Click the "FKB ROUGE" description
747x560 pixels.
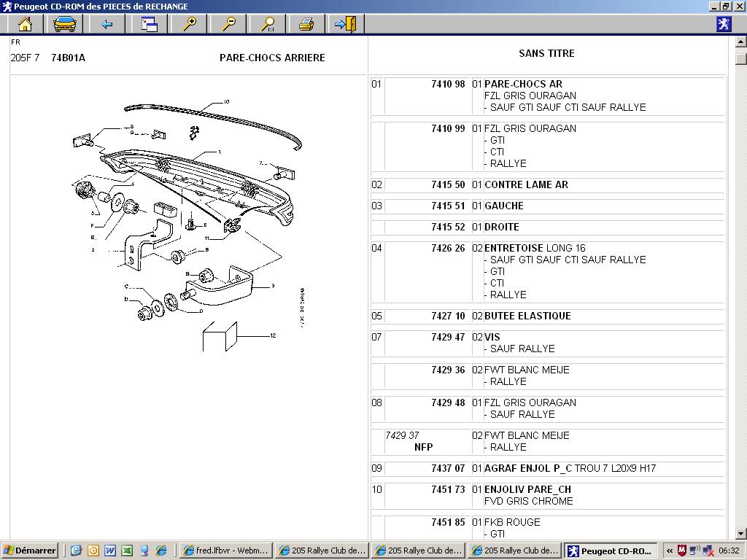tap(512, 522)
